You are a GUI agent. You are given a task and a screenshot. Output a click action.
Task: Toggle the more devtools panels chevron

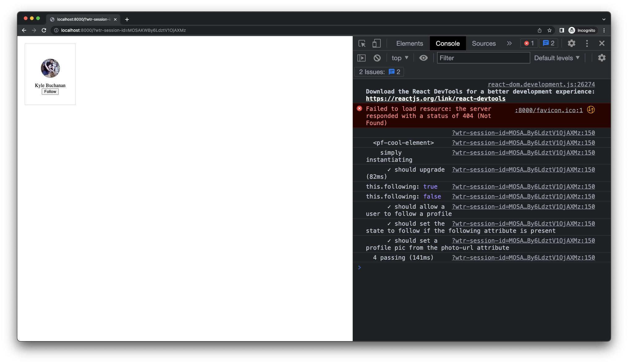click(510, 43)
